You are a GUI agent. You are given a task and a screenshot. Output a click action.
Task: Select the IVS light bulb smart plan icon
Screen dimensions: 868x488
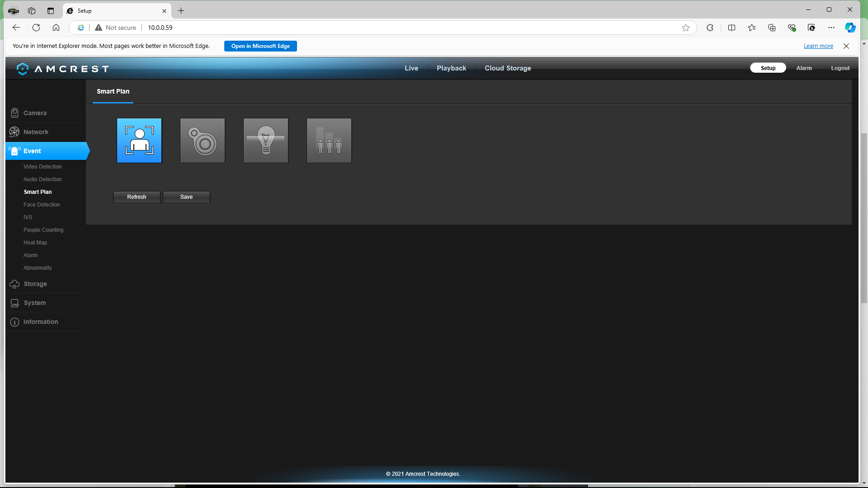click(x=266, y=141)
